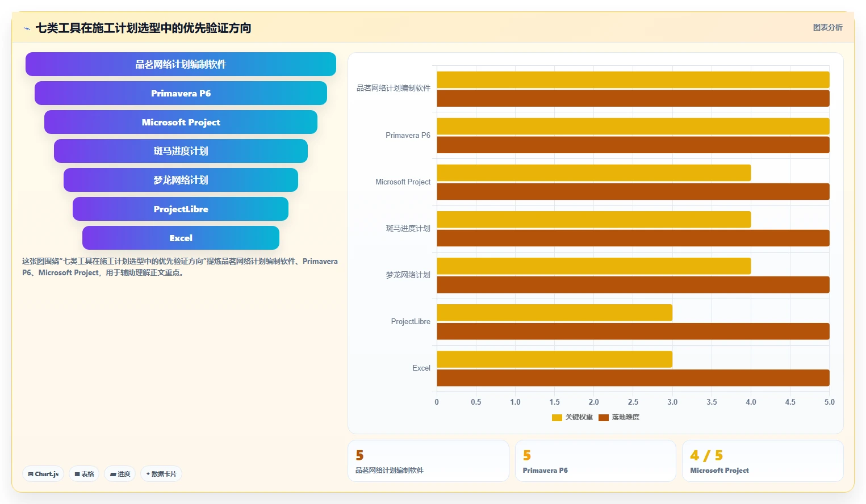Click the 斑马进度计划 y-axis label
Viewport: 866px width, 504px height.
(x=408, y=228)
